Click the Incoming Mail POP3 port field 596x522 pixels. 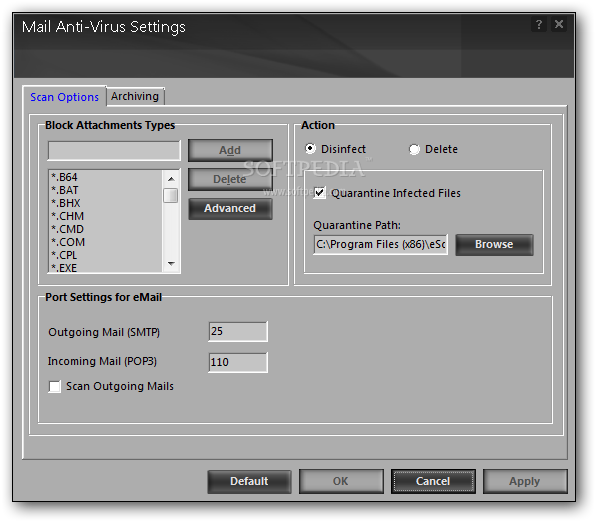tap(238, 362)
